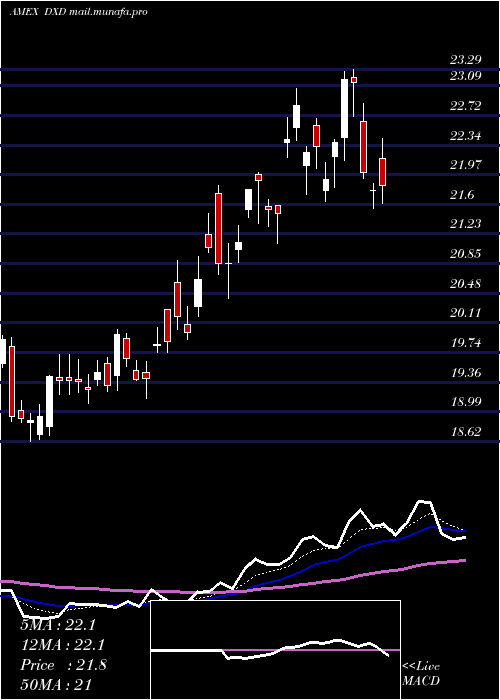Select the 19.36 price axis label
The height and width of the screenshot is (700, 500).
pyautogui.click(x=465, y=372)
